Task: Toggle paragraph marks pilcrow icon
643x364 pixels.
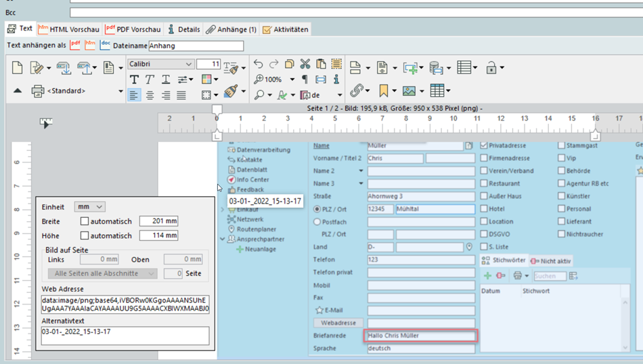Action: click(304, 79)
